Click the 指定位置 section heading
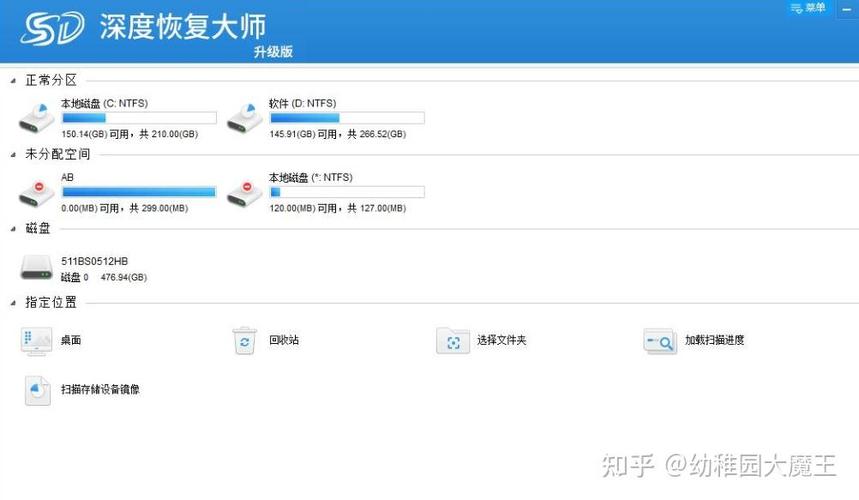 [x=51, y=302]
